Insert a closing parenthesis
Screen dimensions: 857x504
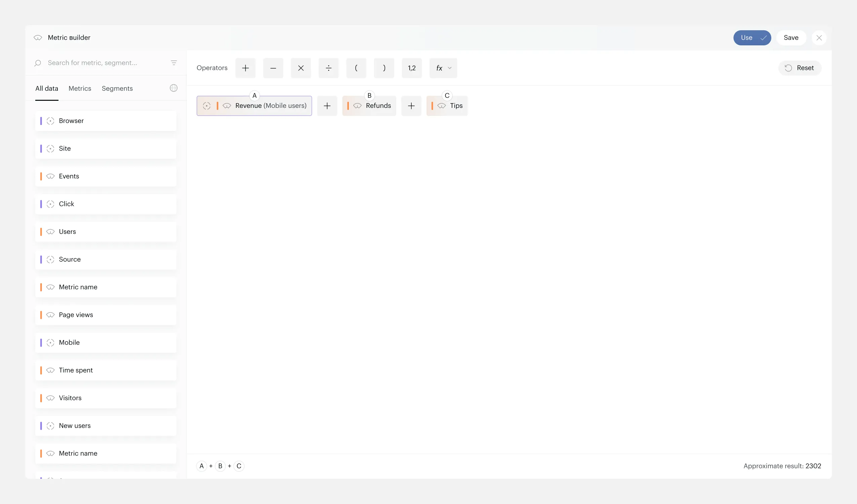click(384, 68)
